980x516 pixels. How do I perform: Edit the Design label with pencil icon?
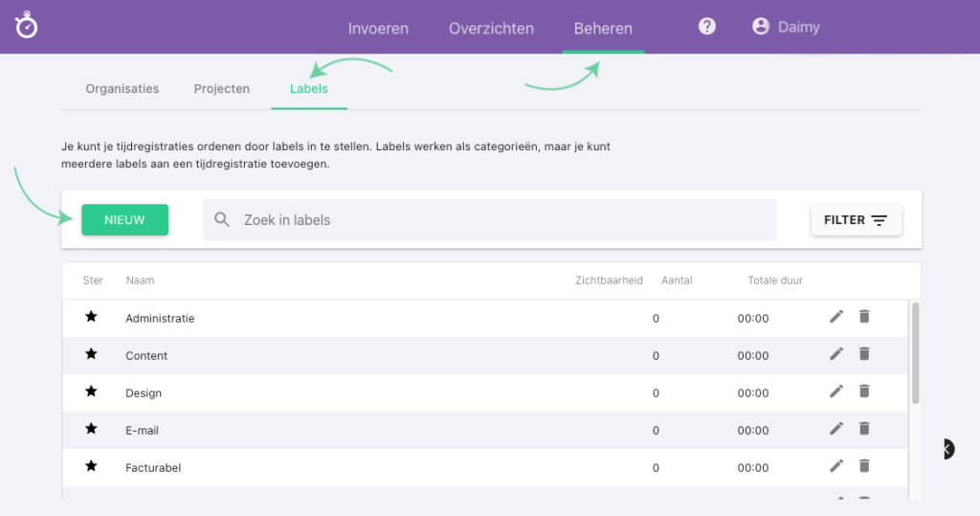point(836,392)
